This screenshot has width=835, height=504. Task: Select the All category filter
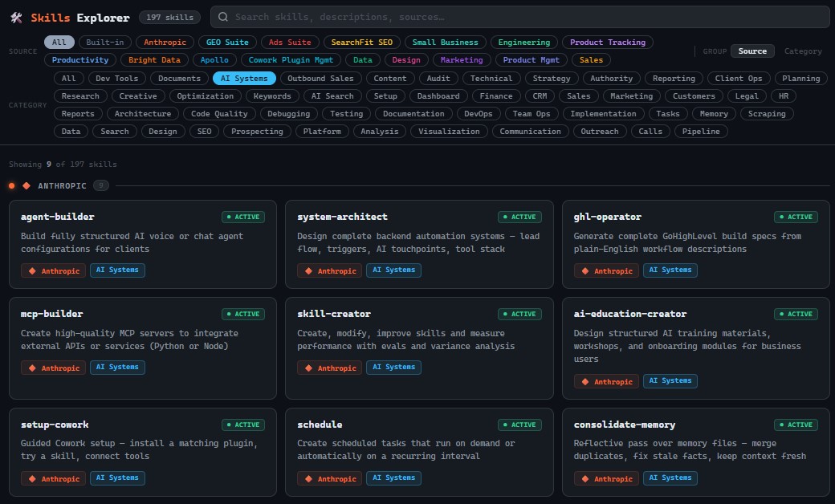(x=69, y=78)
